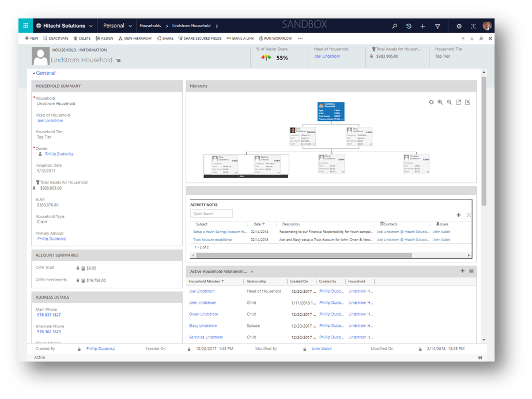Zoom out on the Hierarchy chart
The image size is (532, 399).
click(x=449, y=102)
